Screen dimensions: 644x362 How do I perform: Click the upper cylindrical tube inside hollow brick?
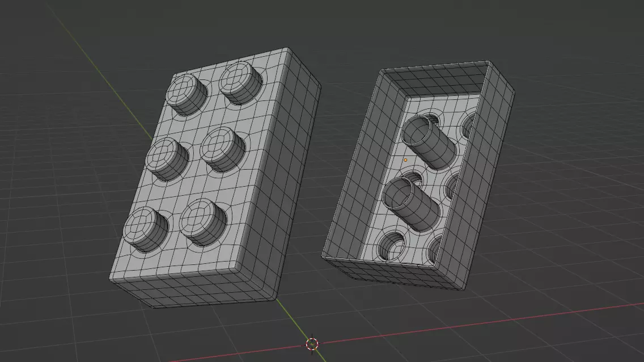pos(429,142)
